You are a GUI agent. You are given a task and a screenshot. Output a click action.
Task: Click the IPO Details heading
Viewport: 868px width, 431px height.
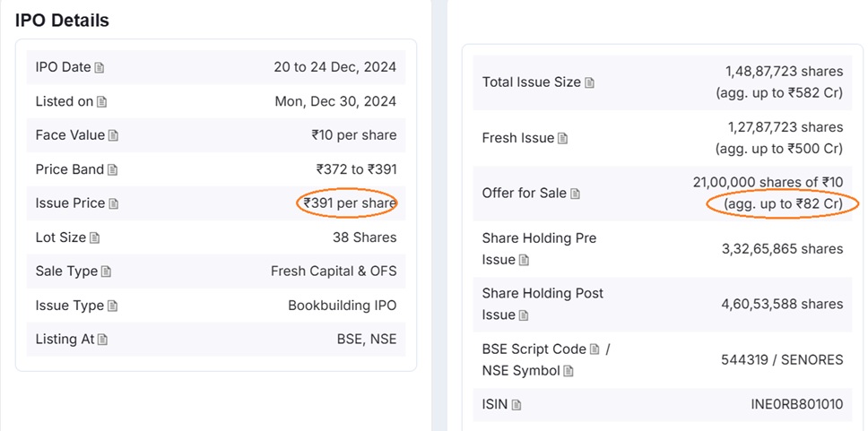[62, 20]
